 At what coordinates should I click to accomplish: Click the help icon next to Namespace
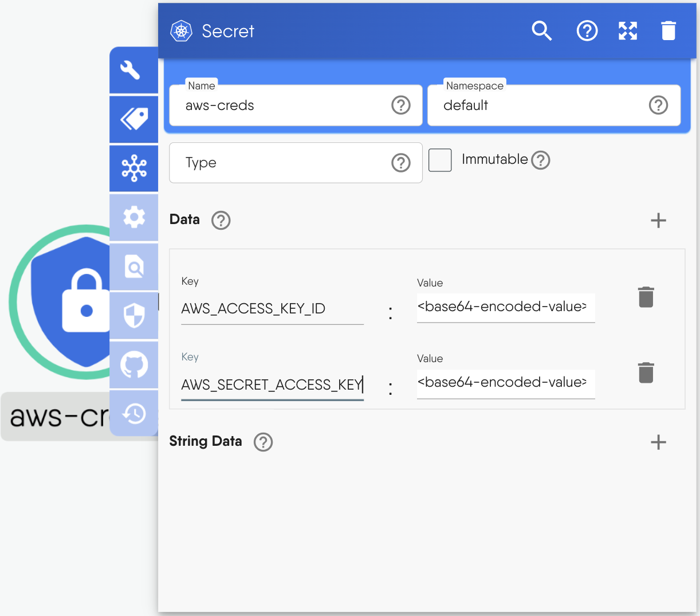pos(658,105)
